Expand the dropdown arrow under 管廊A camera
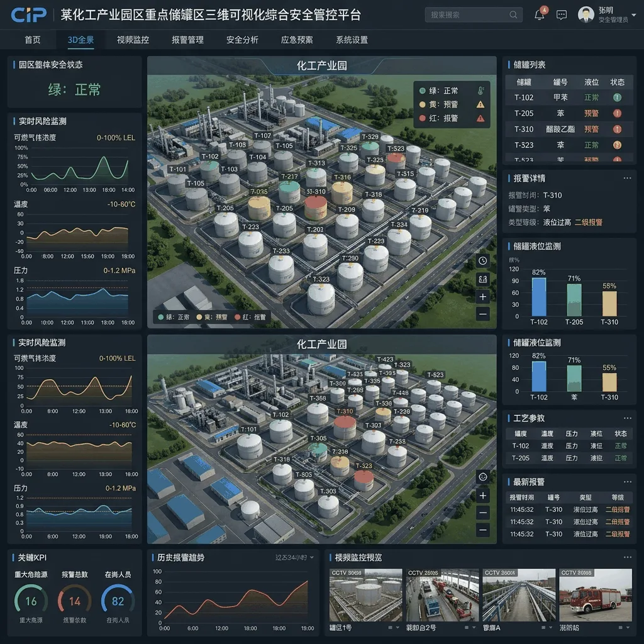644x644 pixels. [551, 628]
